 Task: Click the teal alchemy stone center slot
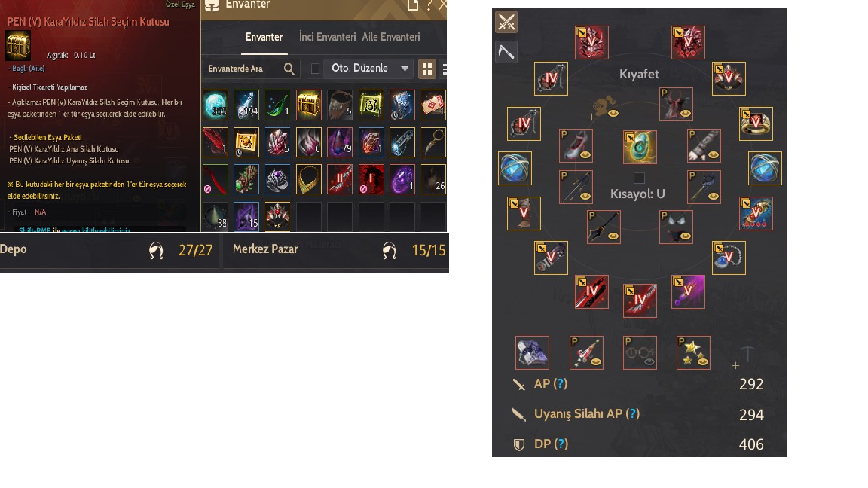[x=640, y=147]
